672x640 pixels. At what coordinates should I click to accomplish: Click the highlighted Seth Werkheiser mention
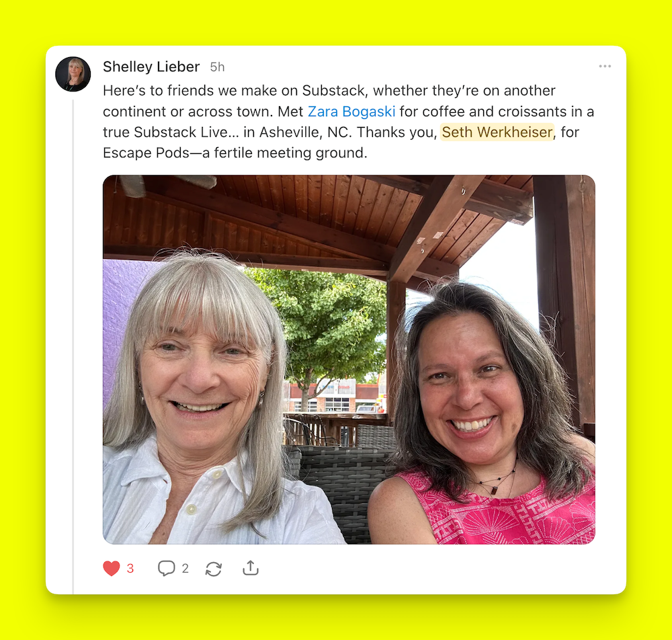click(x=497, y=132)
